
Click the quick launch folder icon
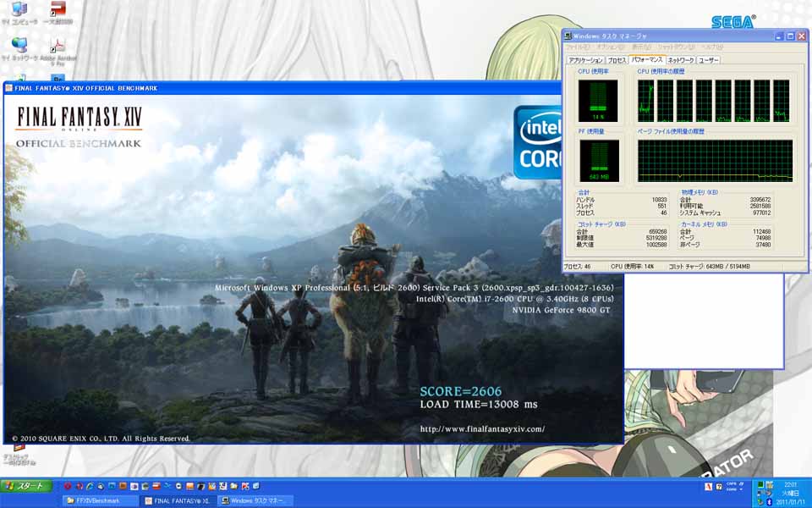[x=233, y=486]
